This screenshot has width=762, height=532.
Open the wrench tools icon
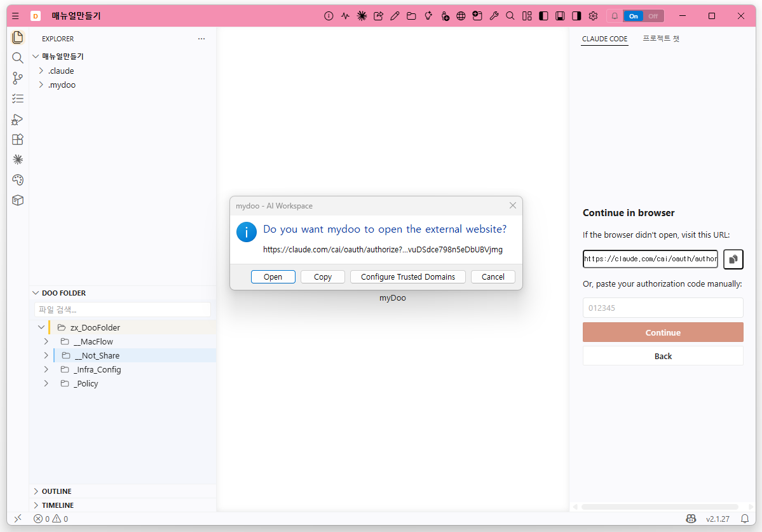click(x=494, y=16)
